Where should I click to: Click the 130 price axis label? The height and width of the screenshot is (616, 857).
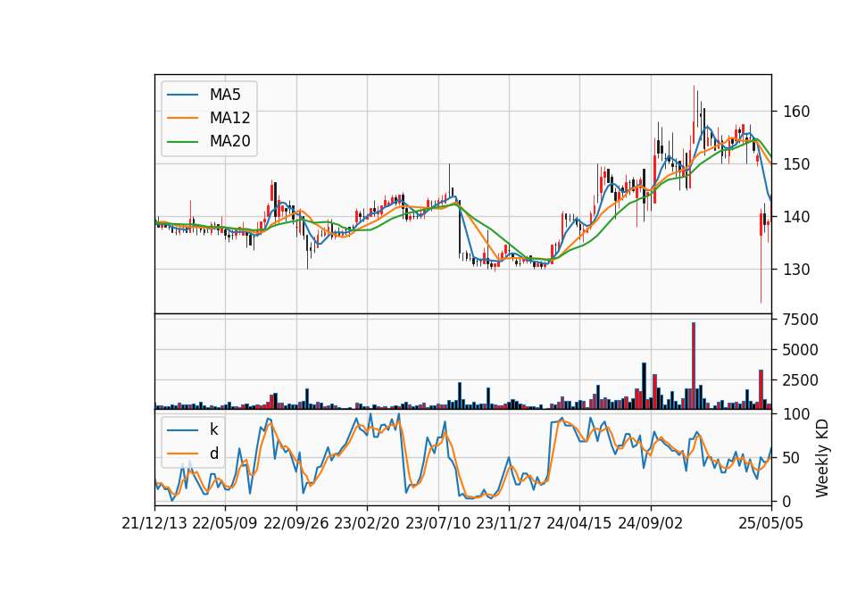pos(796,270)
